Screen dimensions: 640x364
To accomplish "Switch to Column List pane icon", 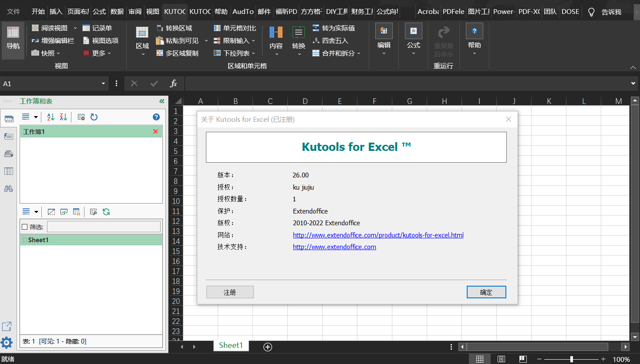I will click(9, 171).
